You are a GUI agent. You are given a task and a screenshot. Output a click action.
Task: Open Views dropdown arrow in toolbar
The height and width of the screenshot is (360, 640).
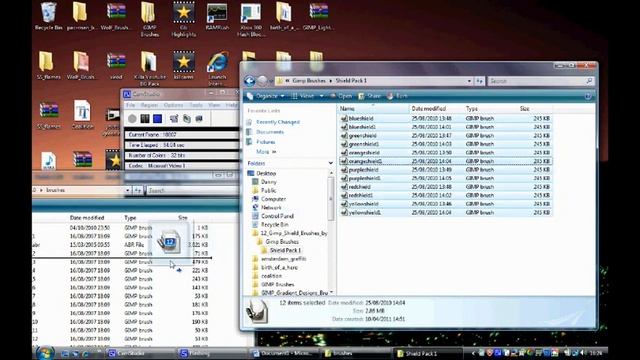322,96
